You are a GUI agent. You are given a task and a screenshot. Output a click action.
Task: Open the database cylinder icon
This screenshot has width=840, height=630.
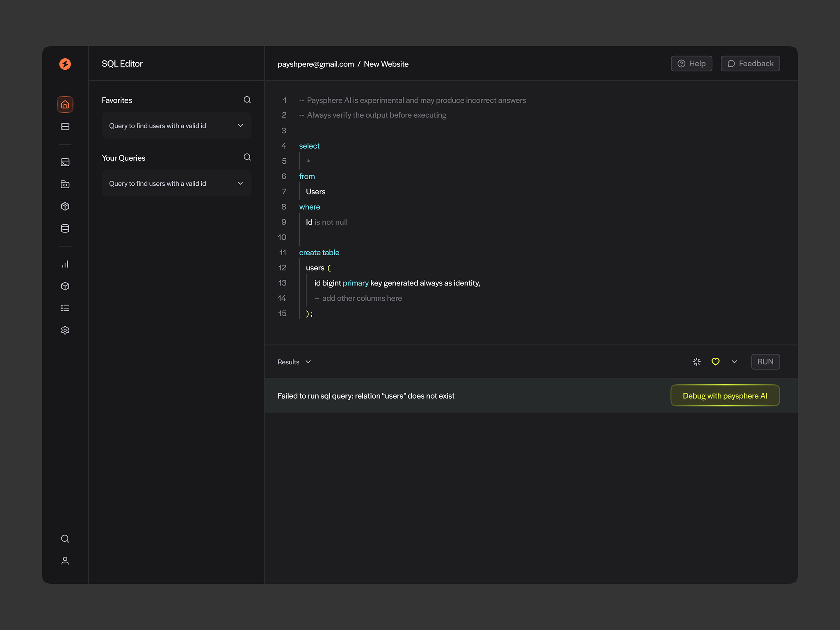coord(65,228)
